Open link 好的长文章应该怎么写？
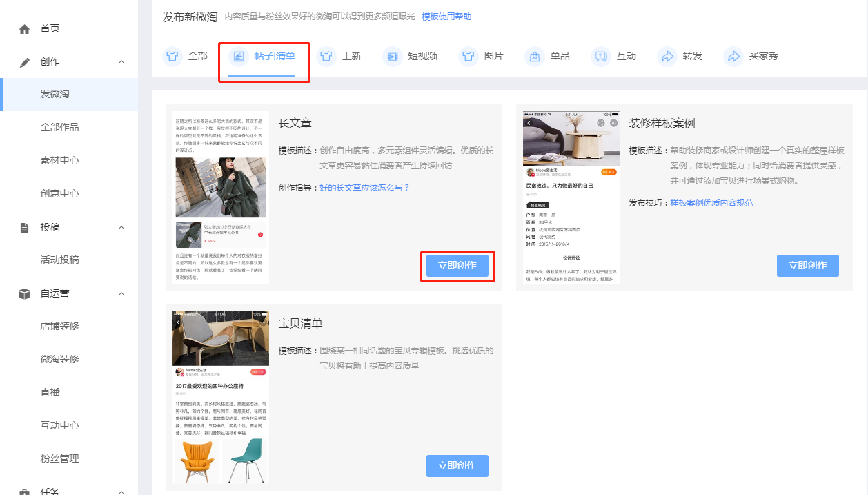The image size is (868, 495). tap(365, 188)
